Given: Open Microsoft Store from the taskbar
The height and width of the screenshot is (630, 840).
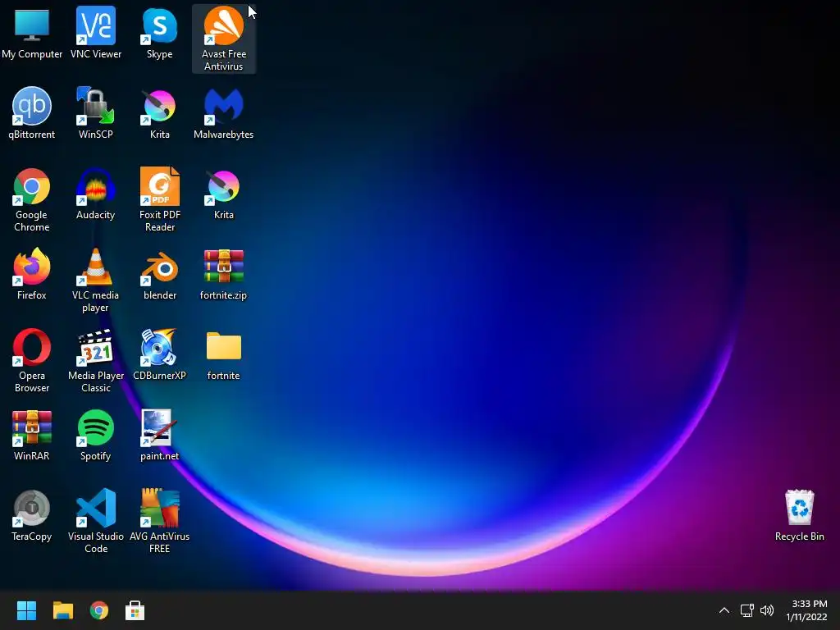Looking at the screenshot, I should (x=135, y=610).
